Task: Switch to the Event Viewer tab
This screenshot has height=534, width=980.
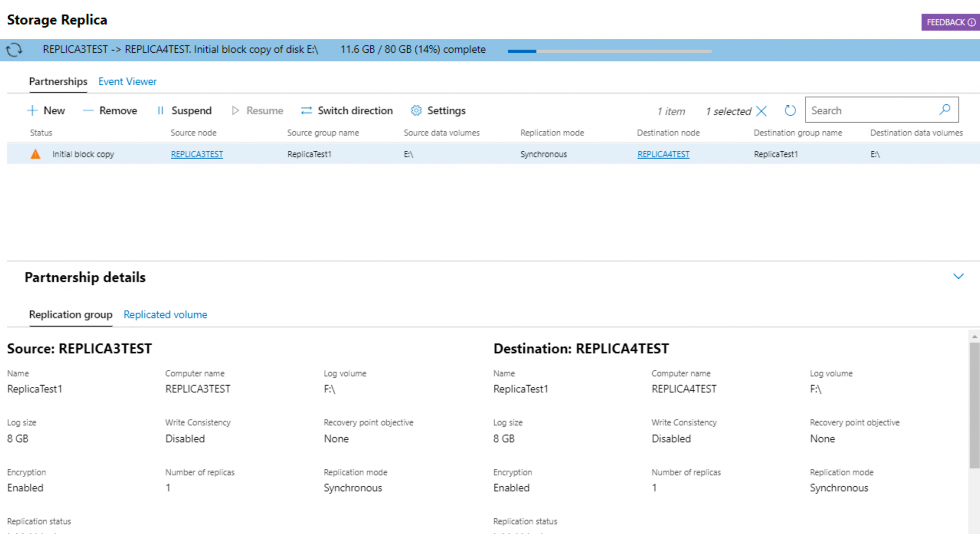Action: pos(127,81)
